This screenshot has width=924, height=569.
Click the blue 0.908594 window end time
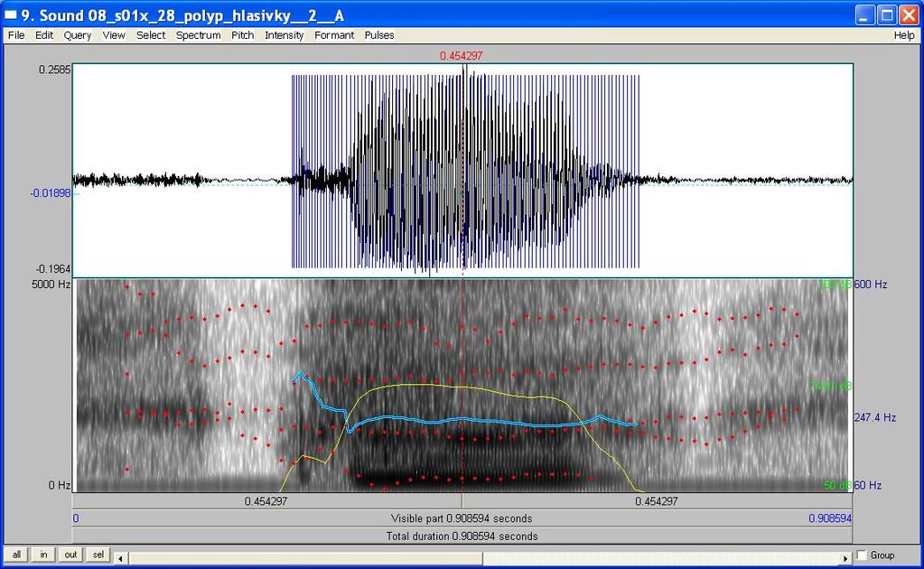click(830, 518)
